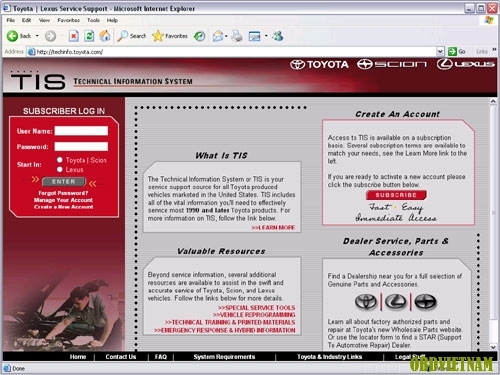Expand the address bar dropdown arrow

pos(440,51)
